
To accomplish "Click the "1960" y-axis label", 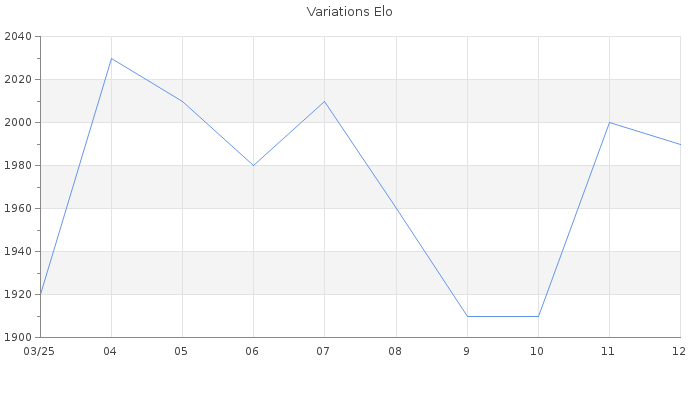I will pos(17,209).
